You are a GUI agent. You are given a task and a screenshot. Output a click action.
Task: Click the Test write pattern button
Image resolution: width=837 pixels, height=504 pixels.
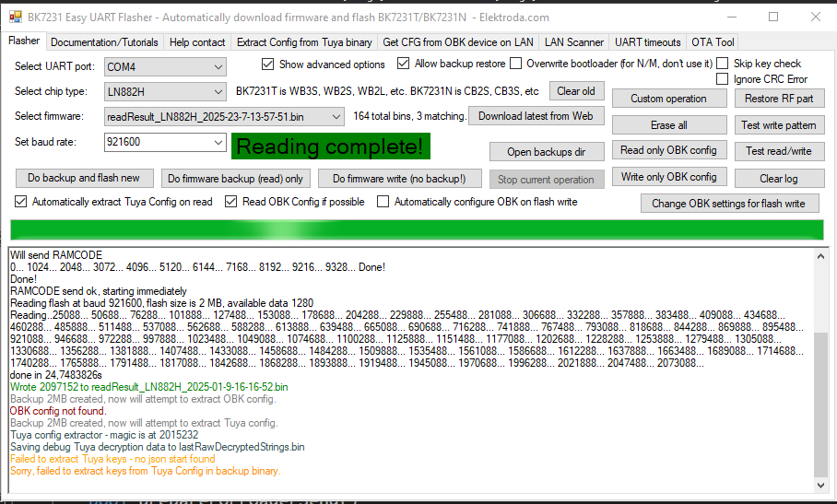pos(779,125)
